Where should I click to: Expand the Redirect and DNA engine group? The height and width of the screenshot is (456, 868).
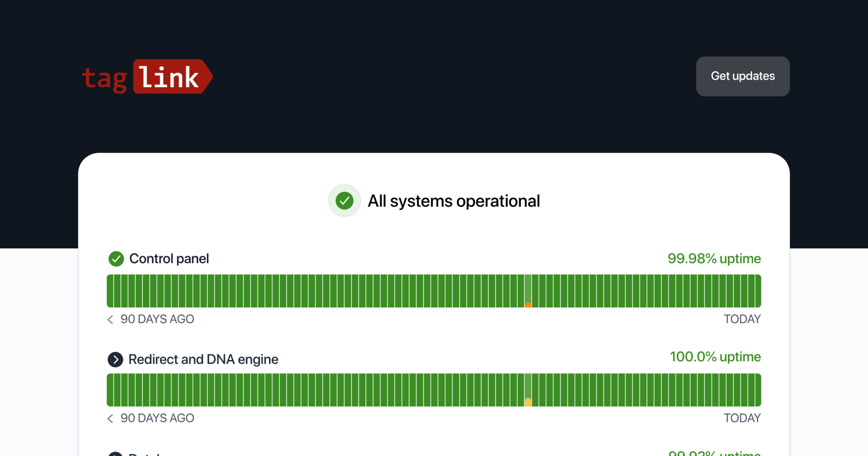(x=115, y=360)
